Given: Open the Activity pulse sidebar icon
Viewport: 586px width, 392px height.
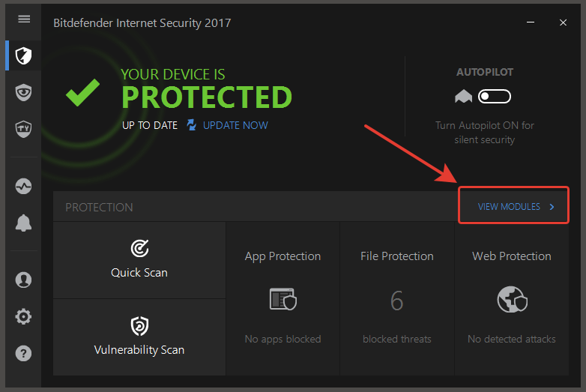Looking at the screenshot, I should point(23,186).
